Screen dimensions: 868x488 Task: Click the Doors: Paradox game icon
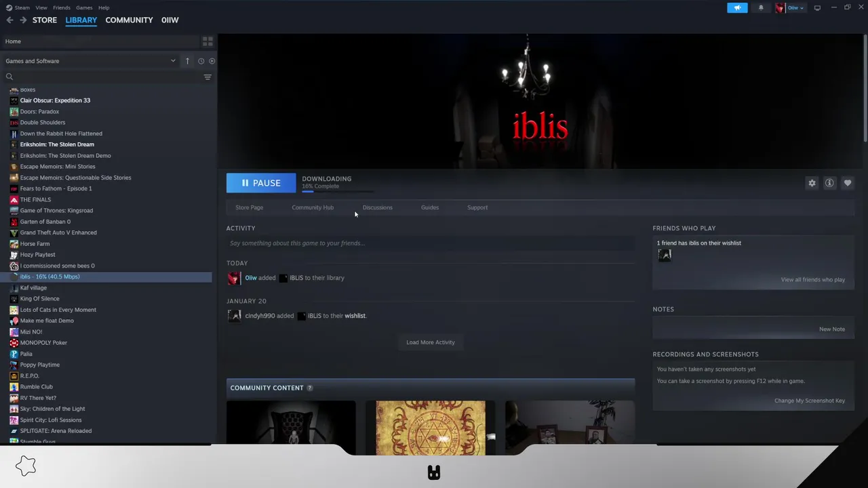pyautogui.click(x=14, y=112)
